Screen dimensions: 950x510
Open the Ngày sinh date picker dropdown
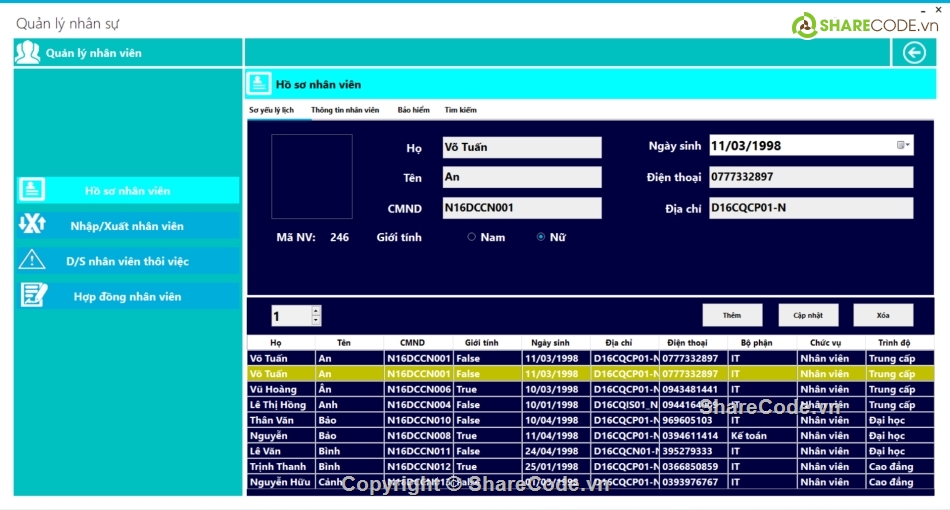click(x=903, y=146)
